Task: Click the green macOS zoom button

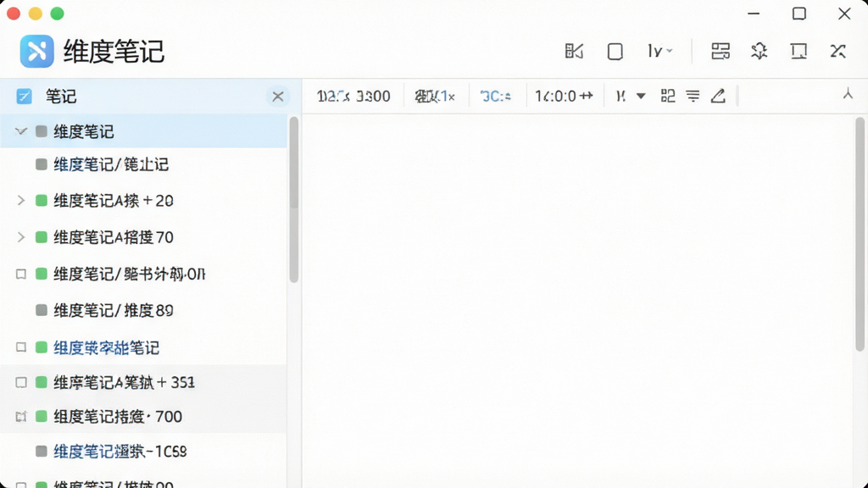Action: click(x=57, y=14)
